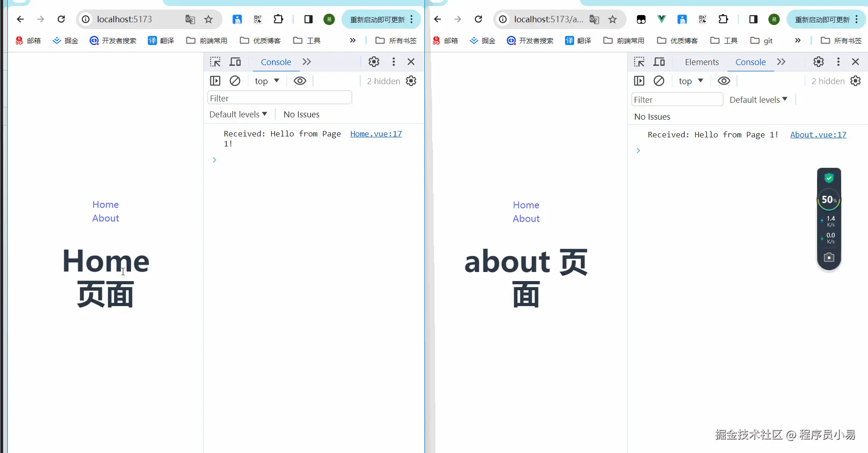Open console settings gear next to 2 hidden
868x453 pixels.
[x=411, y=81]
